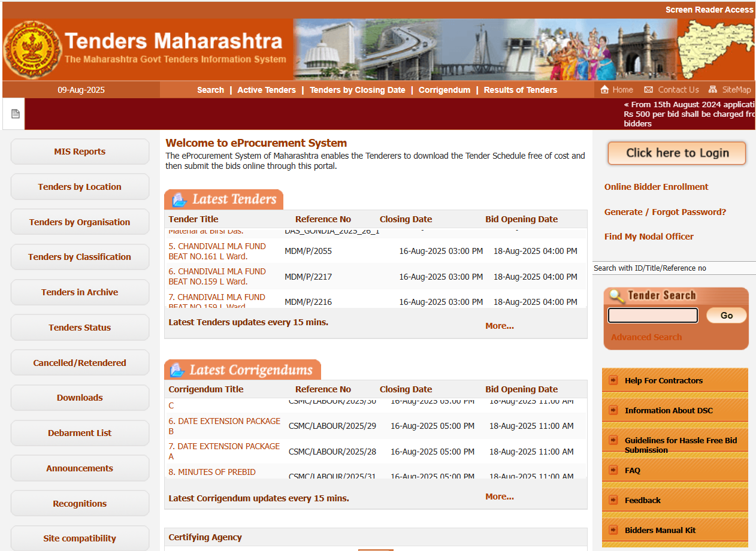
Task: Open Tenders by Closing Date
Action: (358, 90)
